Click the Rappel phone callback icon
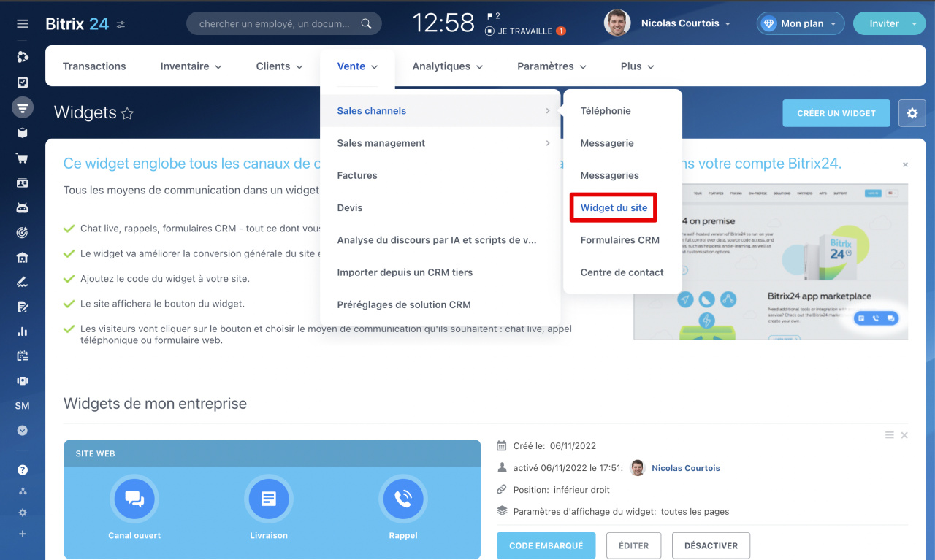The width and height of the screenshot is (935, 560). [x=403, y=499]
